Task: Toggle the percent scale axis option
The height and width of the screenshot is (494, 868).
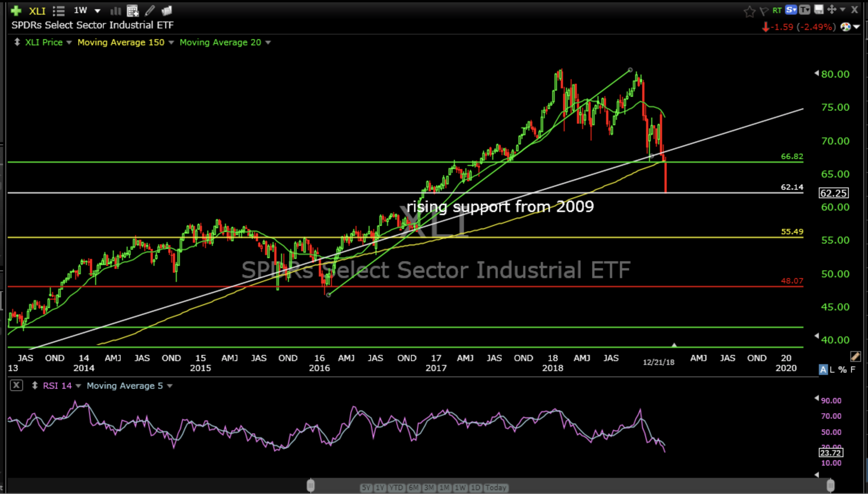Action: click(x=842, y=370)
